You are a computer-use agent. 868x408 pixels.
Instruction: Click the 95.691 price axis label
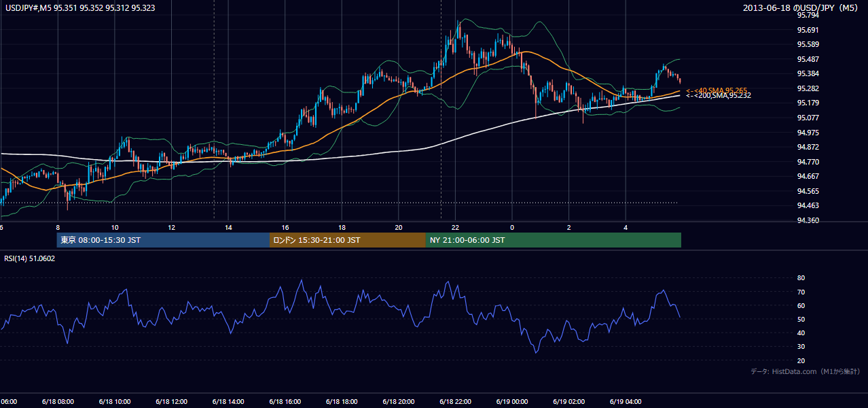point(808,30)
